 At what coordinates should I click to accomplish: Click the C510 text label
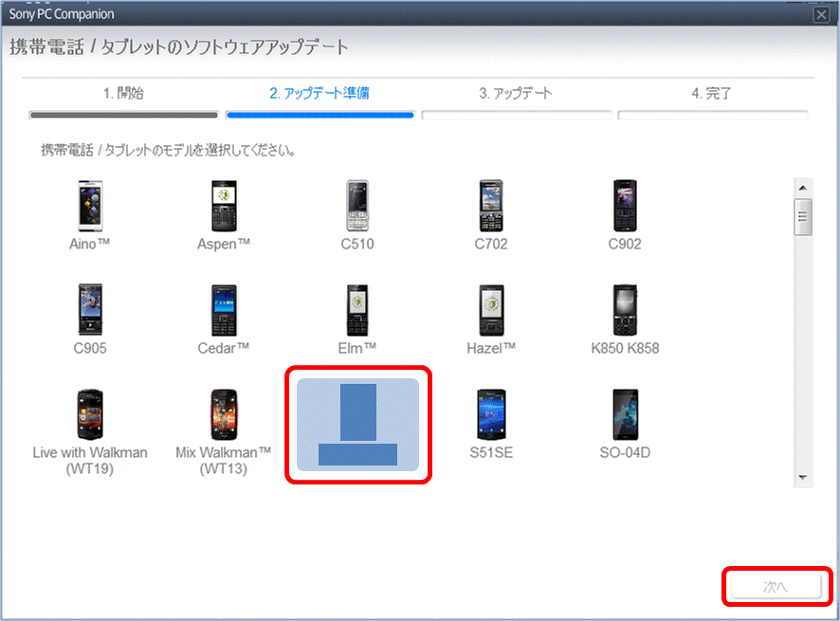[357, 244]
